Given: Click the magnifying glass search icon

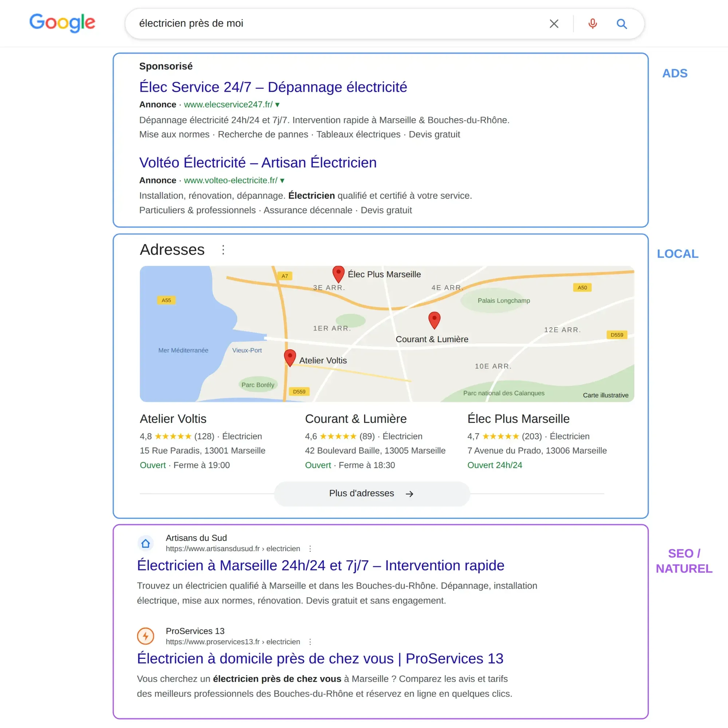Looking at the screenshot, I should point(622,24).
